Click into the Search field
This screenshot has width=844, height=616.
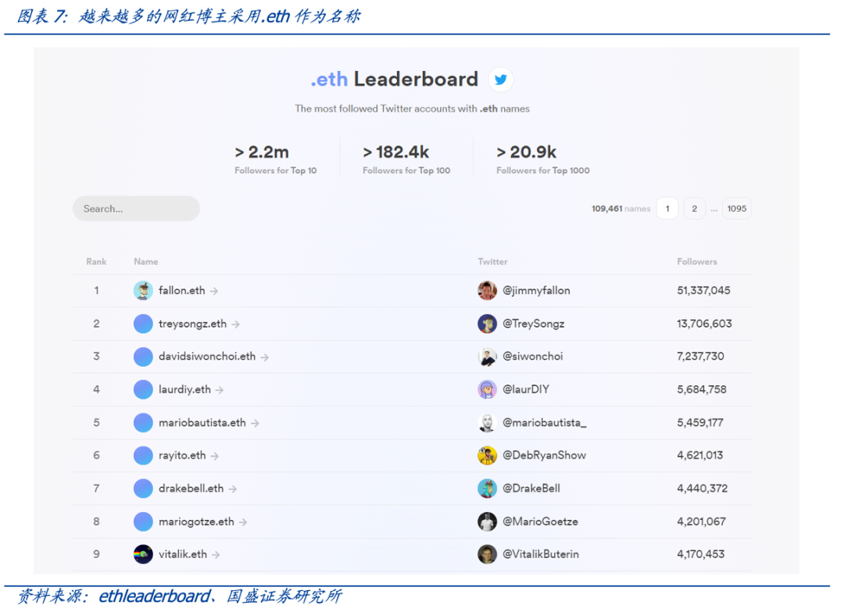coord(136,209)
